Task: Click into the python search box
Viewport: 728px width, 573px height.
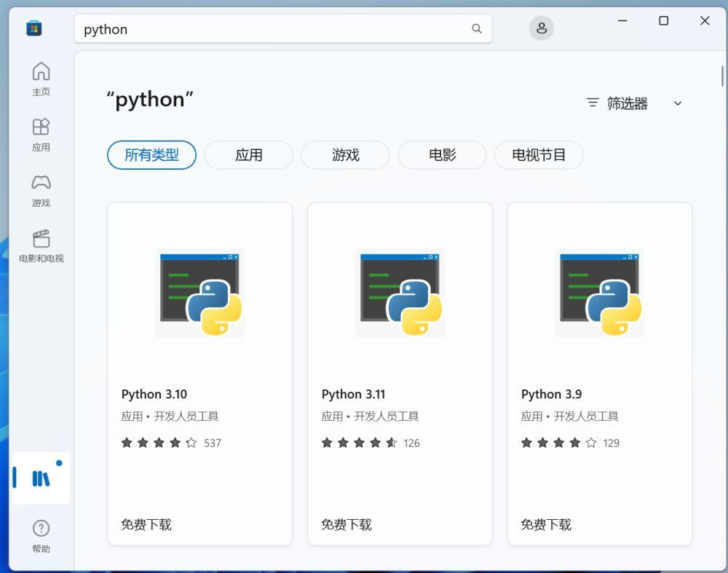Action: pos(283,29)
